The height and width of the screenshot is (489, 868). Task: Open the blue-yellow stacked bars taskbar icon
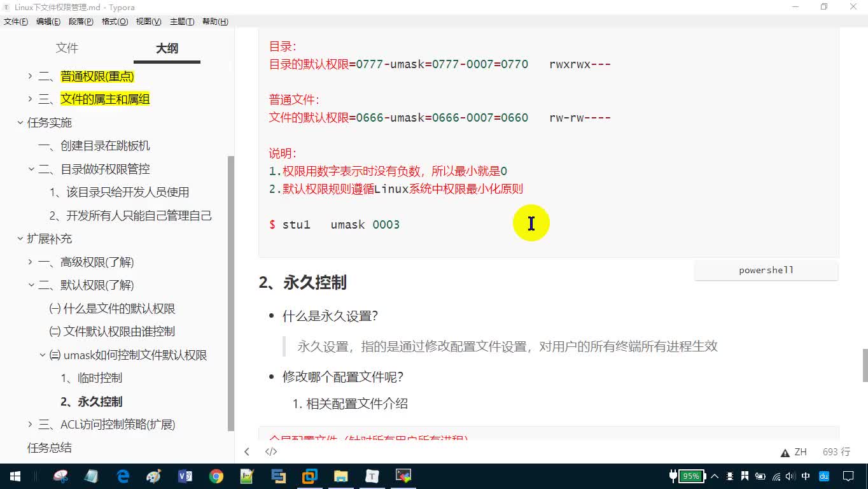(x=279, y=476)
